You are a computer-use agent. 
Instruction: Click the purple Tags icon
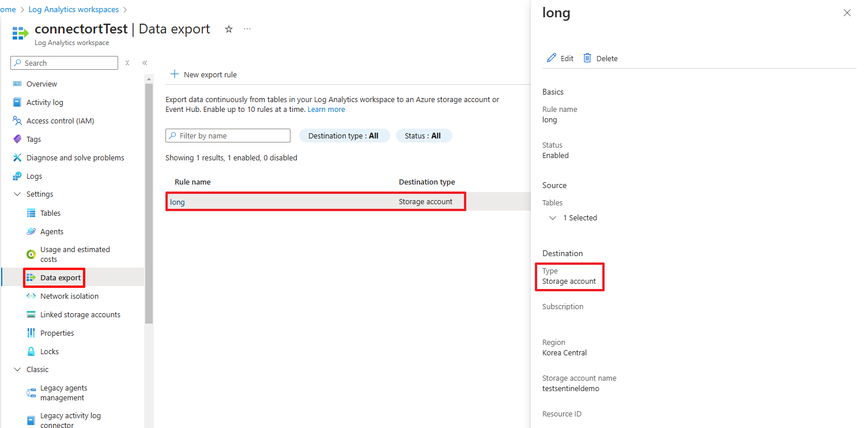pos(17,139)
